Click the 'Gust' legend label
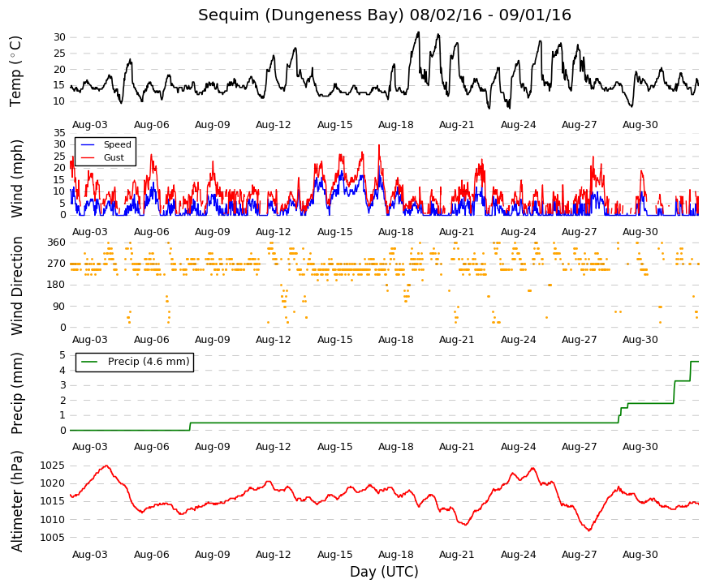The image size is (707, 588). (x=114, y=157)
